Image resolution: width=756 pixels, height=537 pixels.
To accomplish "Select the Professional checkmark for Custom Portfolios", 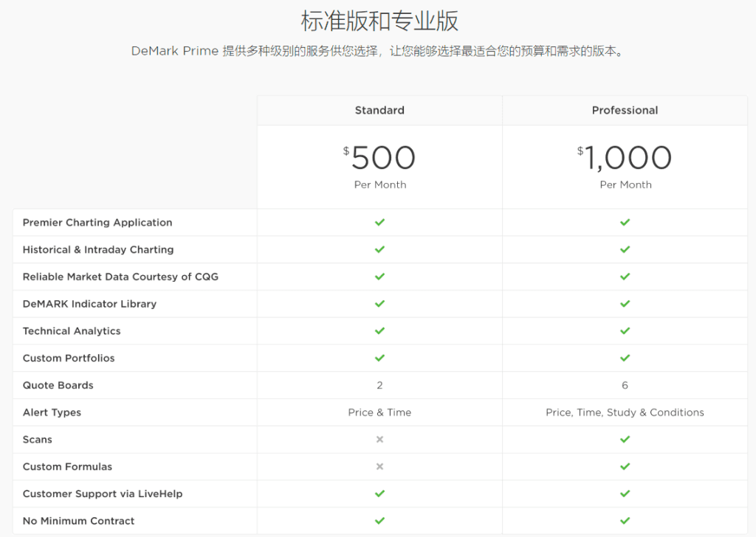I will pyautogui.click(x=625, y=358).
